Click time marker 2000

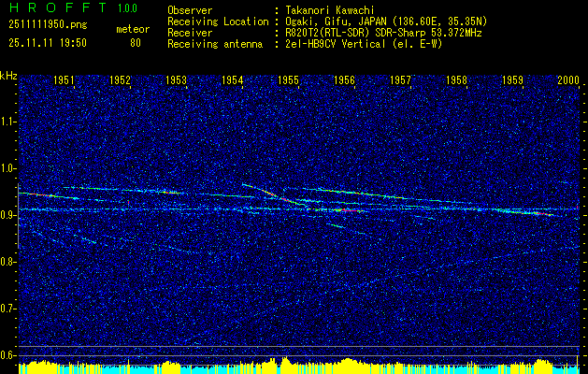point(569,80)
